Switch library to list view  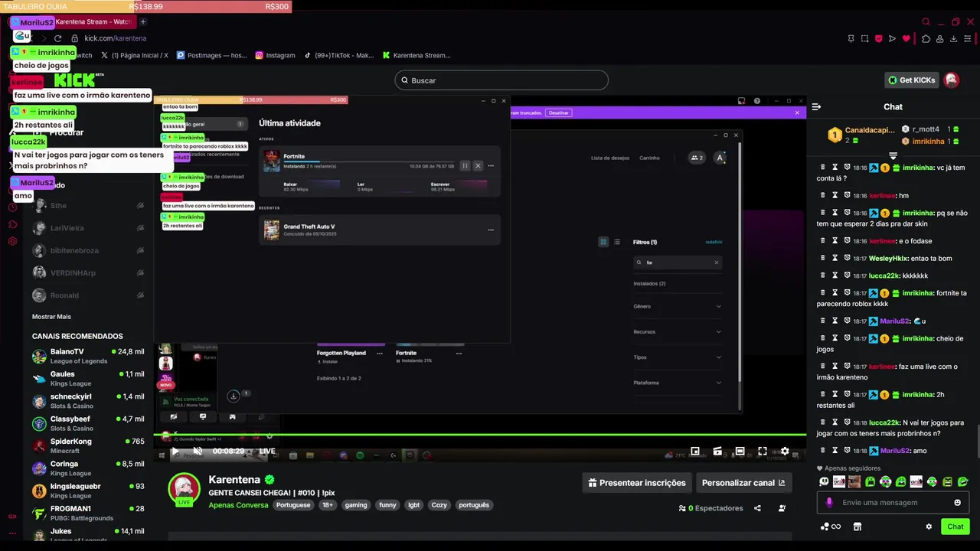pos(617,242)
